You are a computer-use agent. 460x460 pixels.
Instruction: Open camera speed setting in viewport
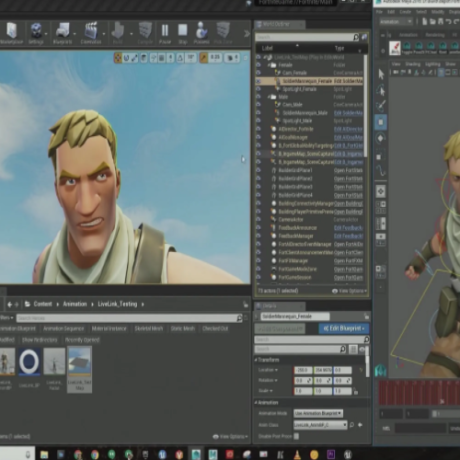tap(233, 58)
